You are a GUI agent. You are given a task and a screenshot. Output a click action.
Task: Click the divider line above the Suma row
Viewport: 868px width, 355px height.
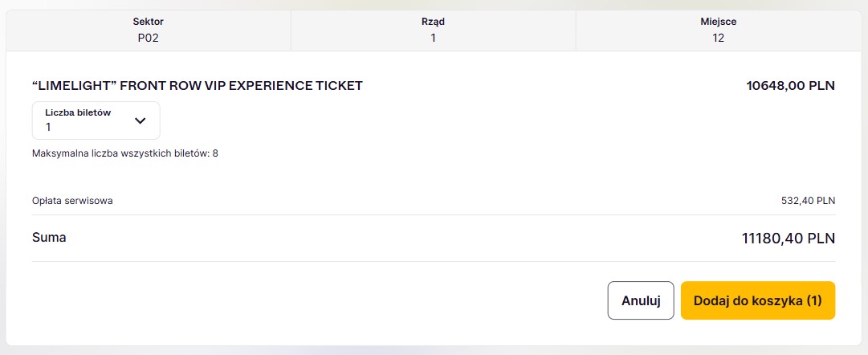point(434,214)
